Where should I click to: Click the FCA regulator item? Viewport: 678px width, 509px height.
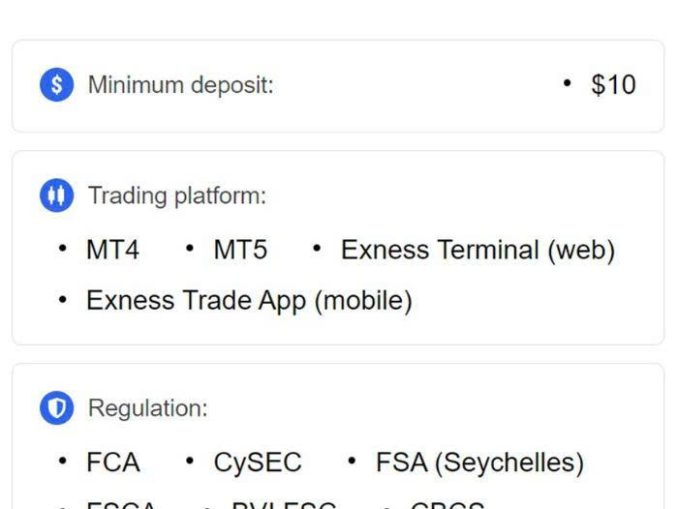[113, 463]
